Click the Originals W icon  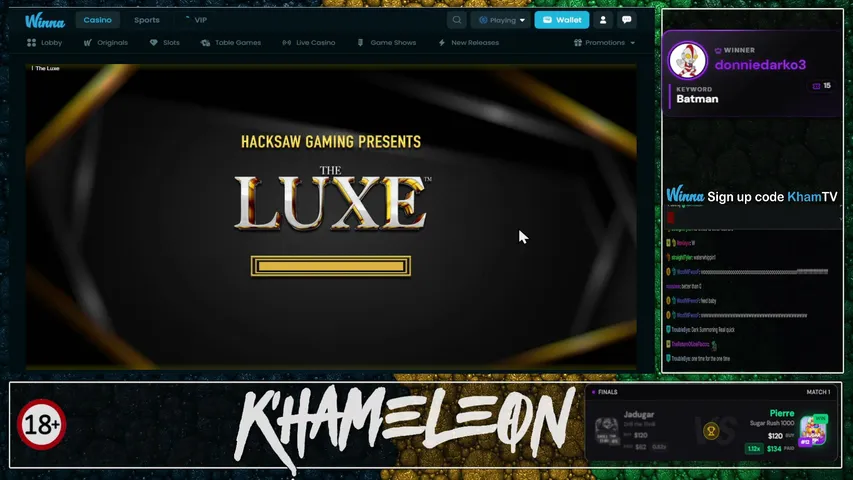click(x=88, y=42)
